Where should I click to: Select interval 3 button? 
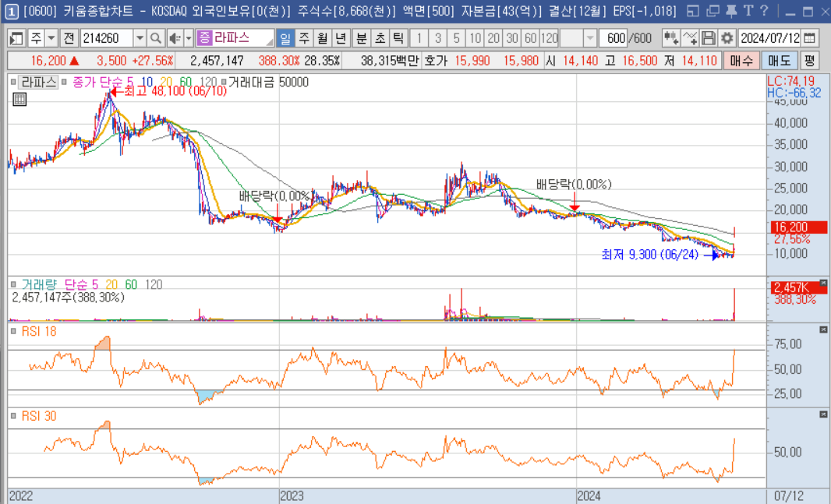click(x=438, y=38)
